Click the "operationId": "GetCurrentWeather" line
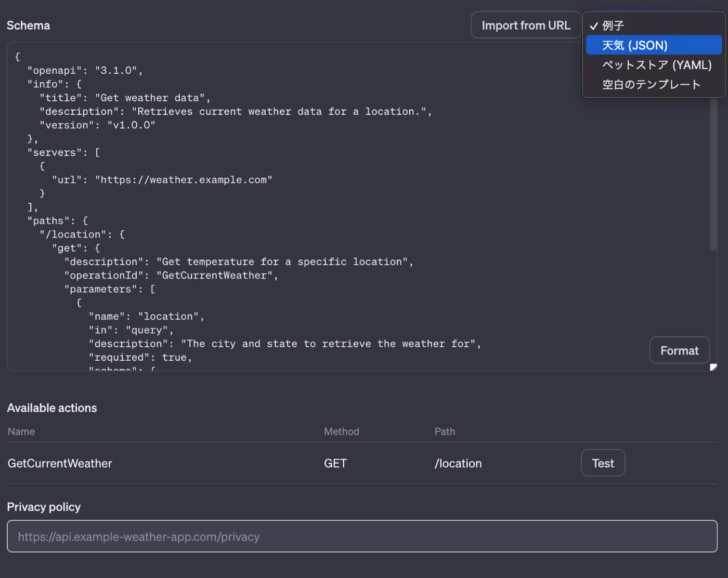Screen dimensions: 728x578 (x=171, y=275)
